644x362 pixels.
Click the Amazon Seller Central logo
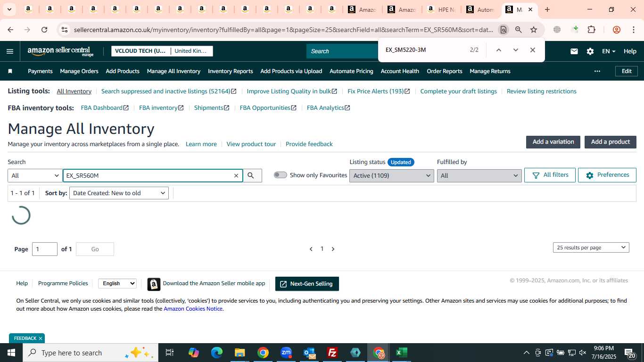61,51
